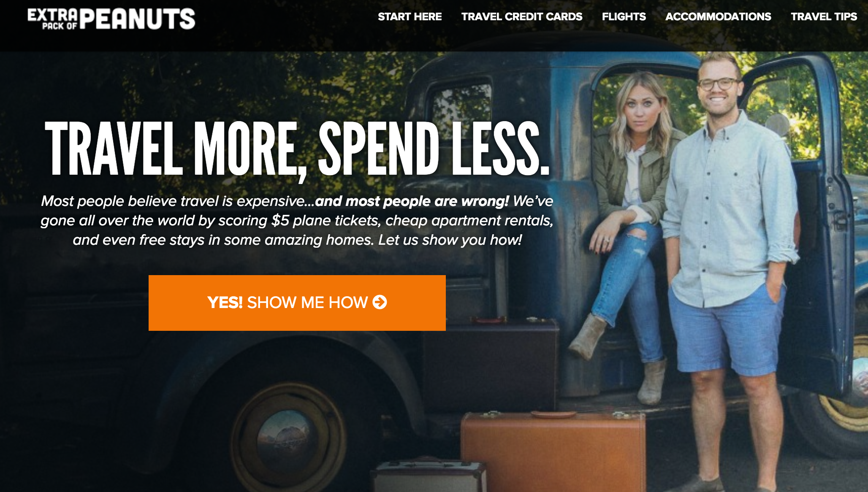Click the arrow circle icon in orange button
The width and height of the screenshot is (868, 492).
pos(380,302)
